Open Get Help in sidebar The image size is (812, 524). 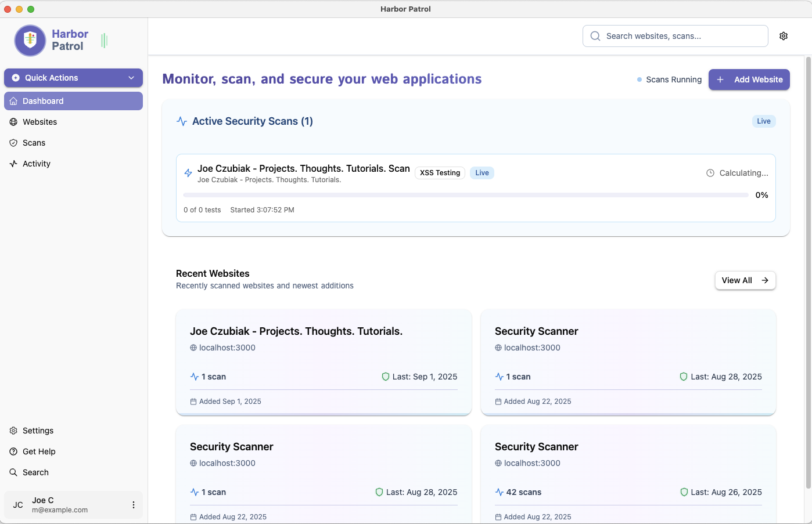(x=39, y=451)
